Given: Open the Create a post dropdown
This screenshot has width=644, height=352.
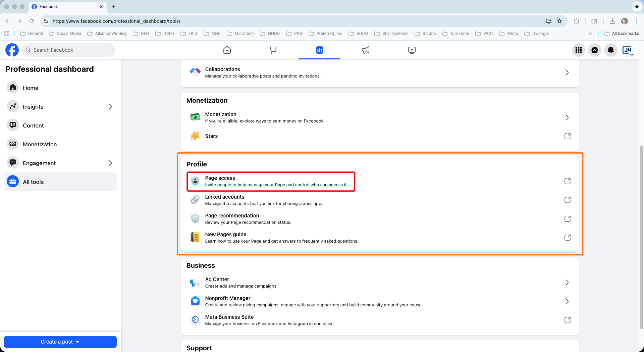Looking at the screenshot, I should (x=60, y=342).
